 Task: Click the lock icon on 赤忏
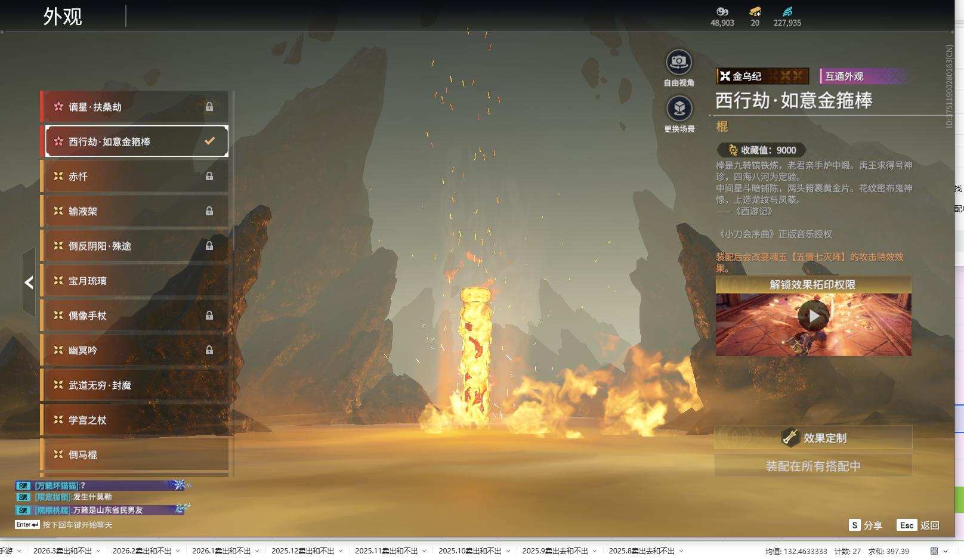tap(209, 177)
